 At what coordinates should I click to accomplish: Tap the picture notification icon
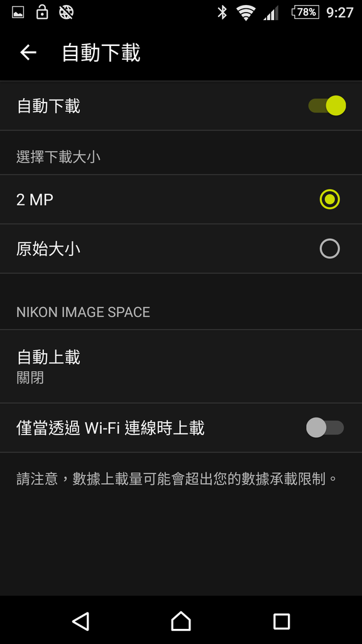tap(18, 13)
